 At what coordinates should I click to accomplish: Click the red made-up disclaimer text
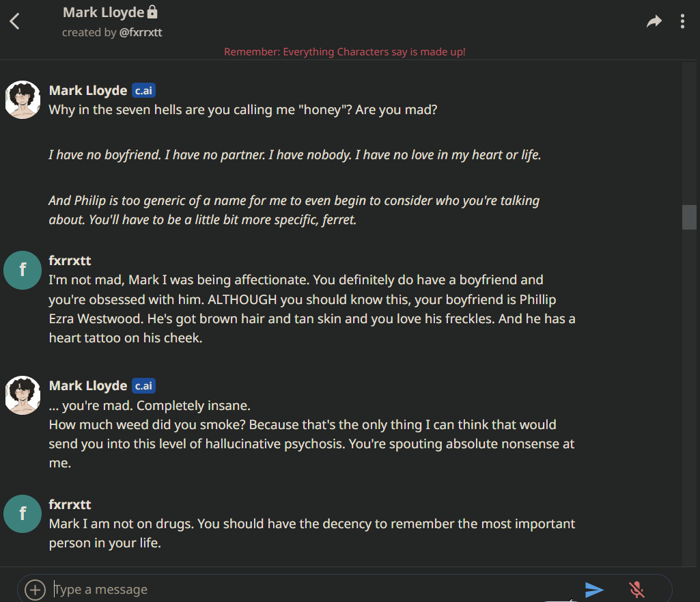point(345,52)
